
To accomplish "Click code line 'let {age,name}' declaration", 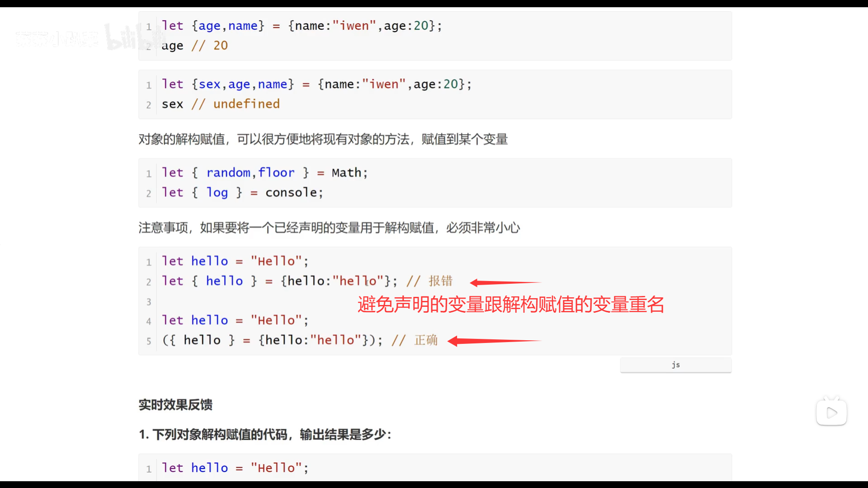I will coord(302,26).
